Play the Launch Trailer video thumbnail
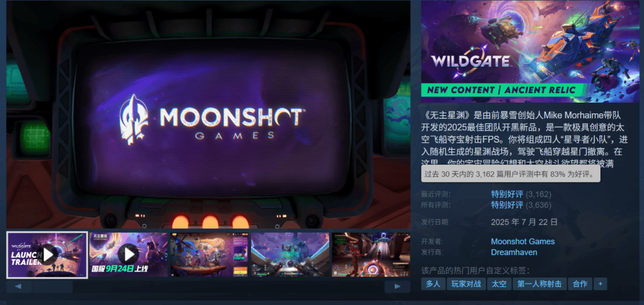Image resolution: width=644 pixels, height=305 pixels. [47, 255]
